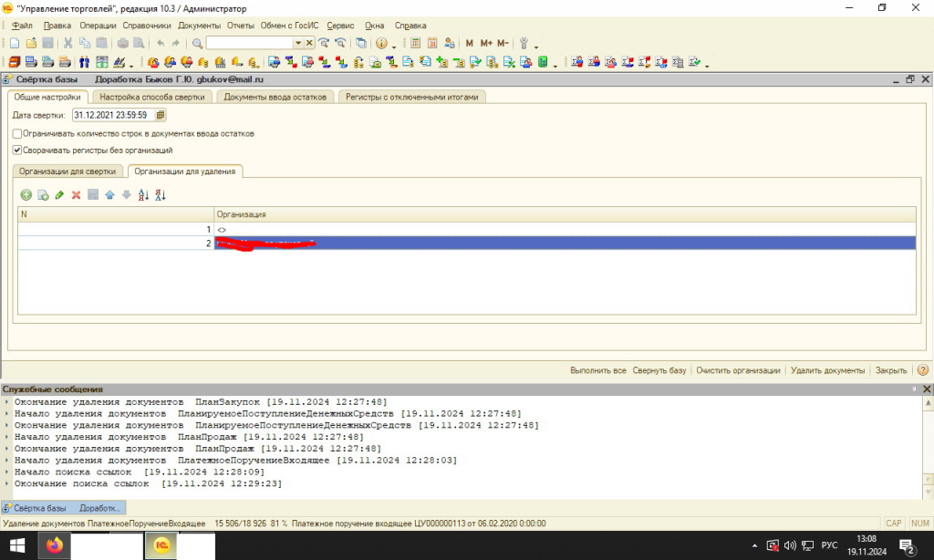
Task: Click the M- memory button
Action: coord(503,44)
